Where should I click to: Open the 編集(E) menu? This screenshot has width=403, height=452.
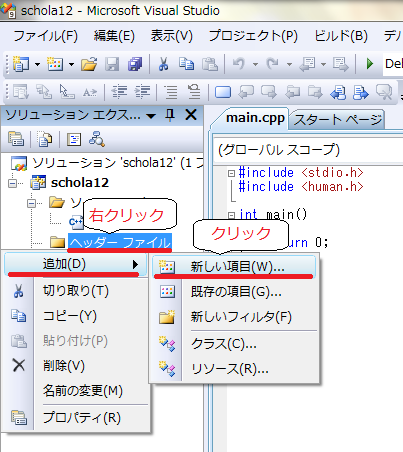[x=114, y=36]
